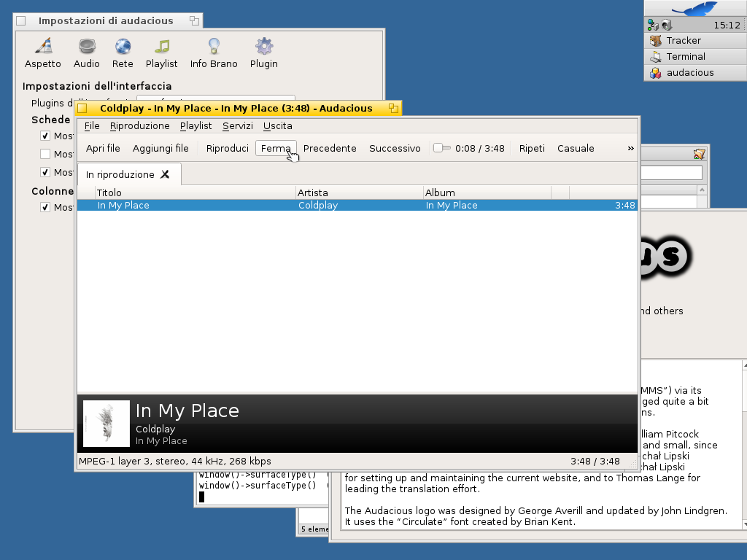Click the 3:48 duration cell

[x=624, y=205]
